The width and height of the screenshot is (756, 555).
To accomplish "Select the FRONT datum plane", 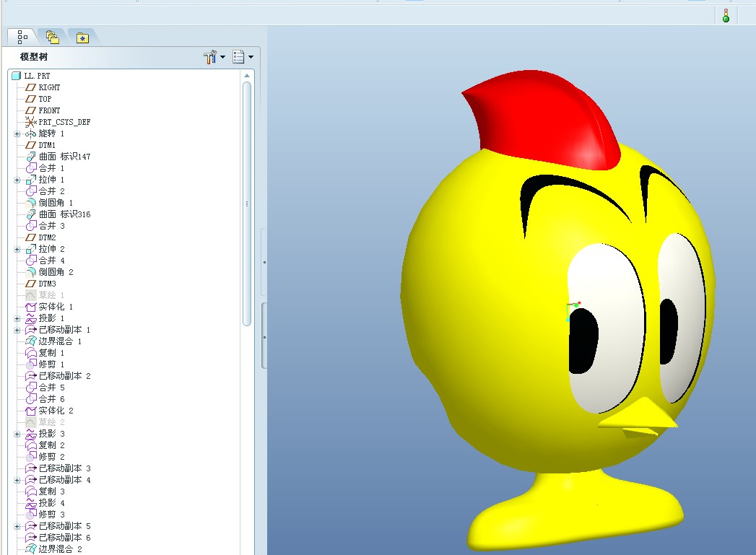I will 43,110.
